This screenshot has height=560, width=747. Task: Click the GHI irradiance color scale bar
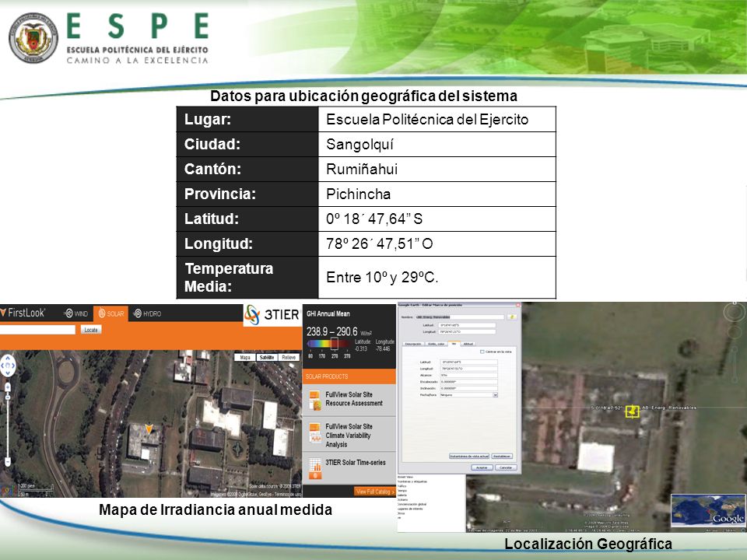coord(328,343)
